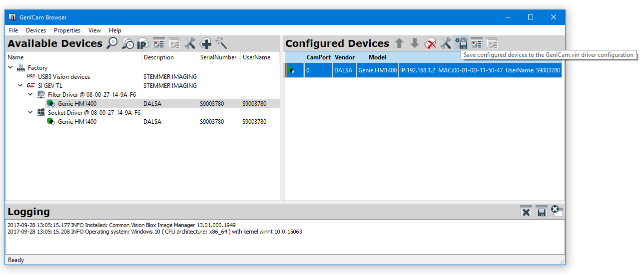Collapse the Socket Driver node
The width and height of the screenshot is (644, 277).
30,113
